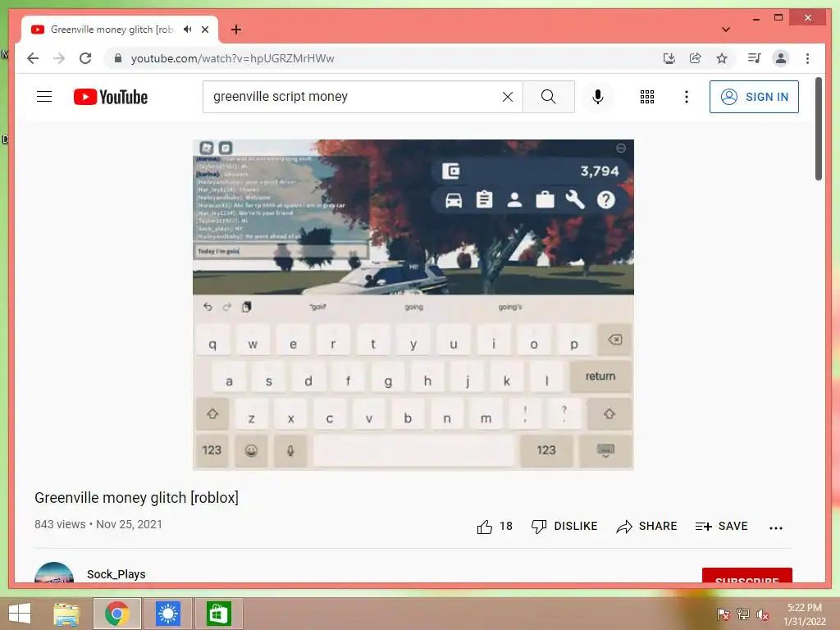Viewport: 840px width, 630px height.
Task: Click the page vertical scrollbar
Action: [819, 129]
